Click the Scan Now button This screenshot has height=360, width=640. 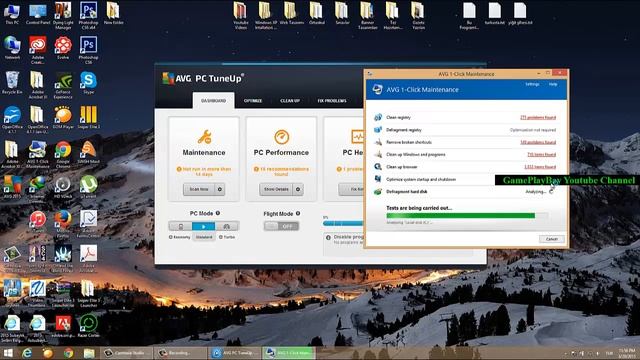[x=199, y=189]
